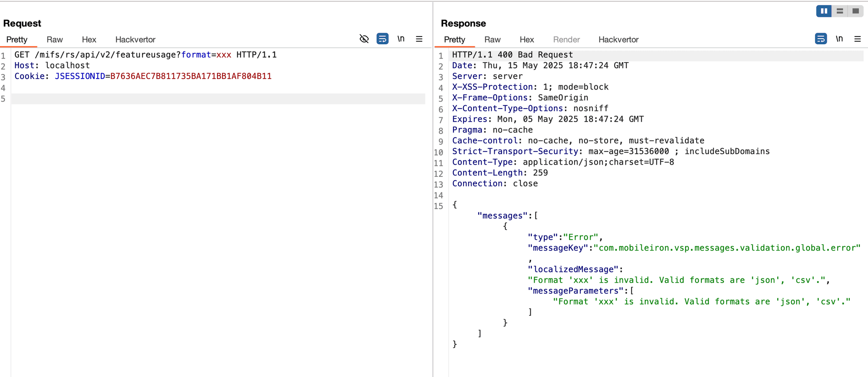This screenshot has width=868, height=377.
Task: Open Response panel options menu
Action: pos(858,39)
